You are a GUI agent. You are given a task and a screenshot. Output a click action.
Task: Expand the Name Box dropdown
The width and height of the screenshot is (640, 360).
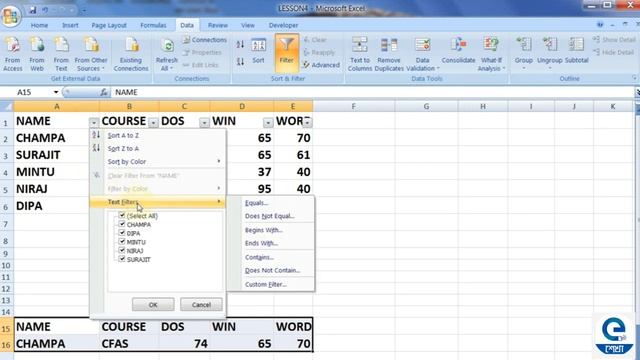(x=56, y=92)
